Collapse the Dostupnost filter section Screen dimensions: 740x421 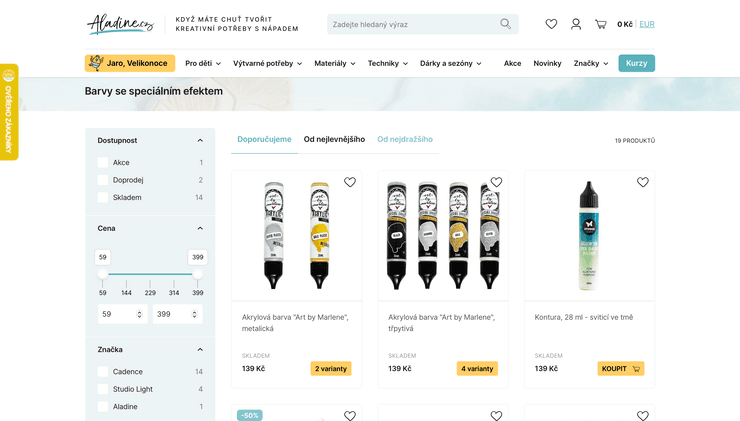tap(200, 140)
